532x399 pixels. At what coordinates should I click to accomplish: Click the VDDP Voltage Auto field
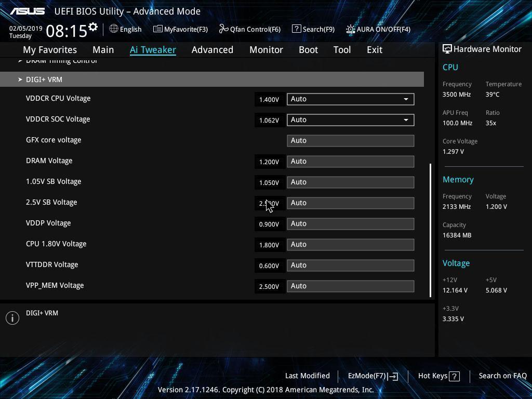coord(351,224)
